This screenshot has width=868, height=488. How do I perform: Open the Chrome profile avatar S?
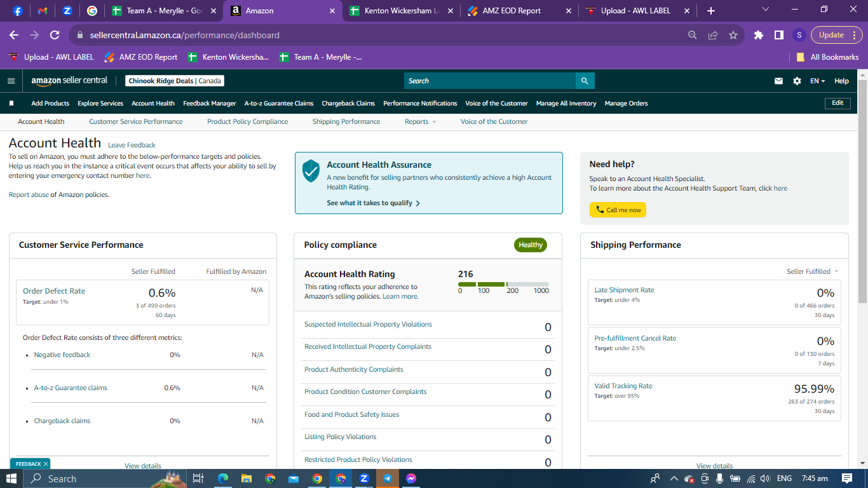click(799, 35)
